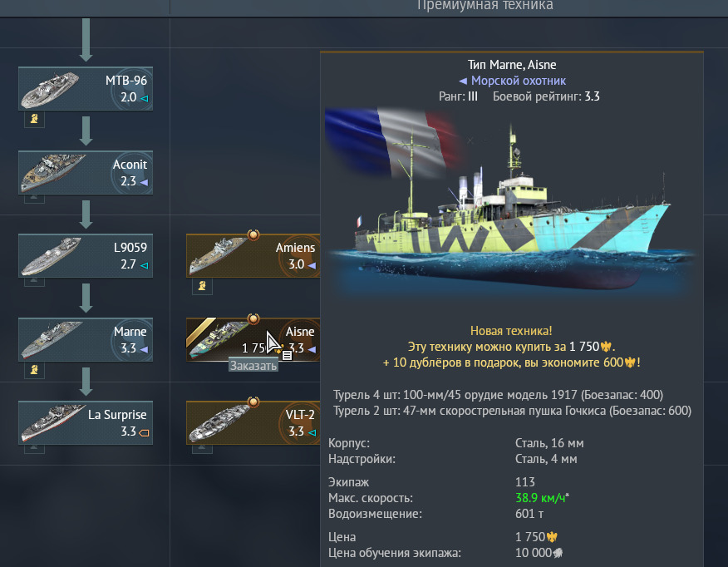Select La Surprise frigate card
The height and width of the screenshot is (567, 728).
(x=86, y=422)
